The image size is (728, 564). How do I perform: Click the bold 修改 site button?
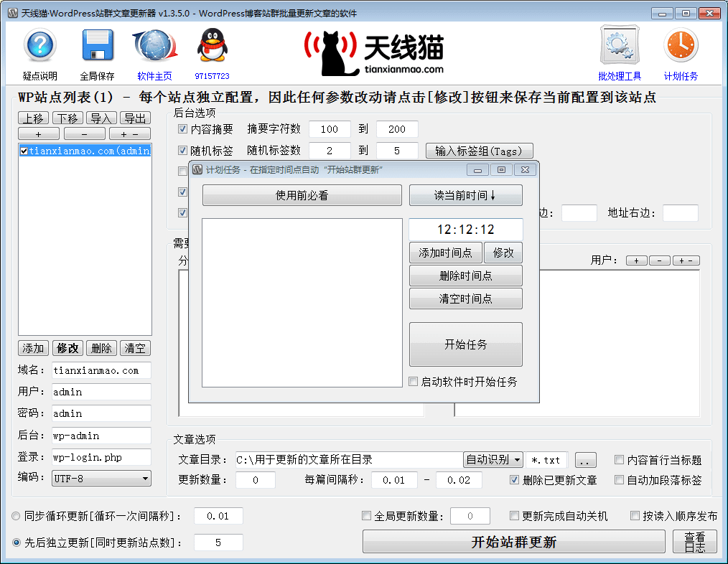click(x=67, y=348)
